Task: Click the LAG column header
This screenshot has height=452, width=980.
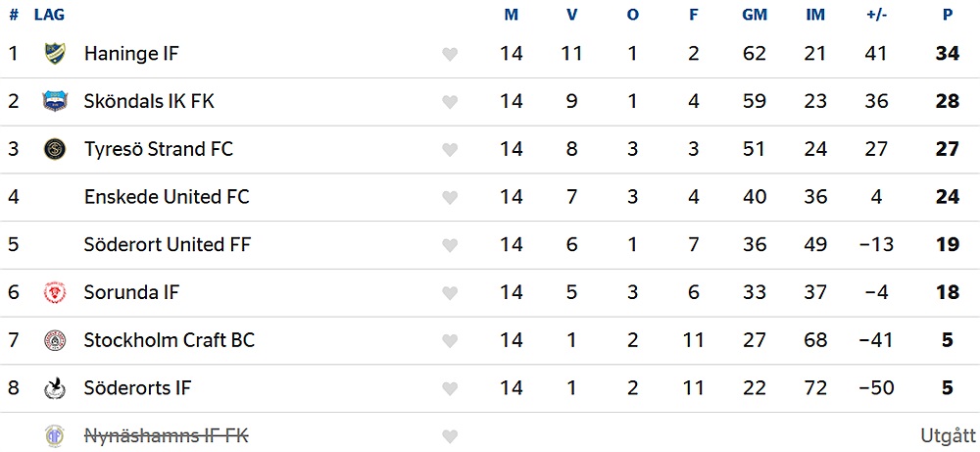Action: (49, 15)
